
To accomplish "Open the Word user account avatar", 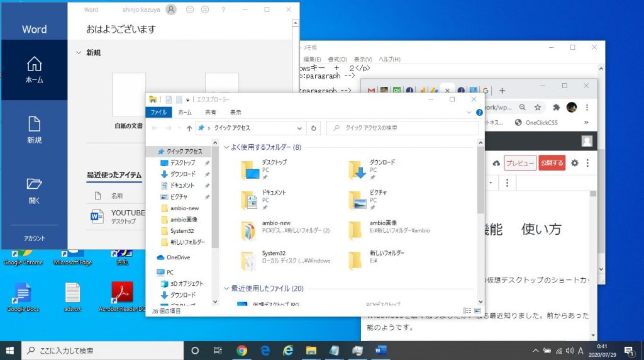I will click(x=171, y=9).
